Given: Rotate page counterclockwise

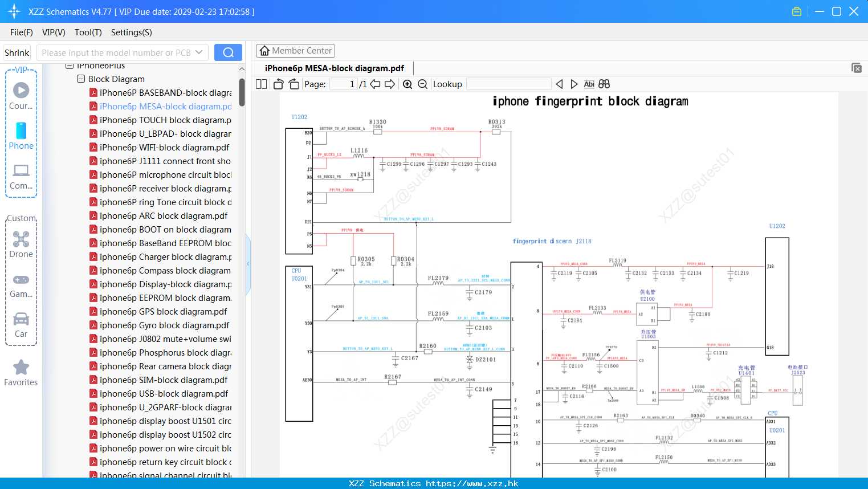Looking at the screenshot, I should (278, 84).
